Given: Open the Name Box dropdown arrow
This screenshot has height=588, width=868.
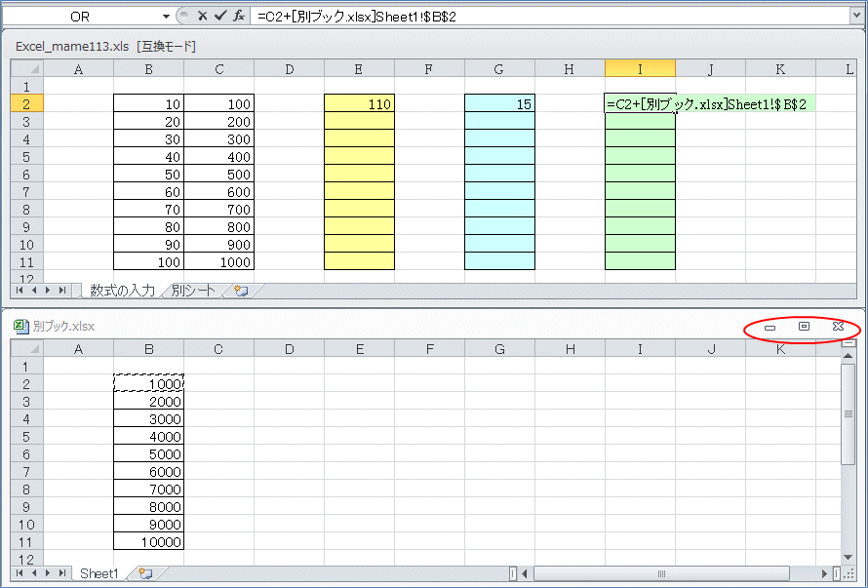Looking at the screenshot, I should point(166,17).
